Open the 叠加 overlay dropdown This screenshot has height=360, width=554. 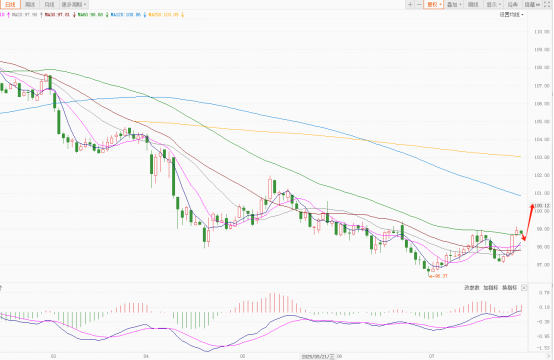pos(454,5)
